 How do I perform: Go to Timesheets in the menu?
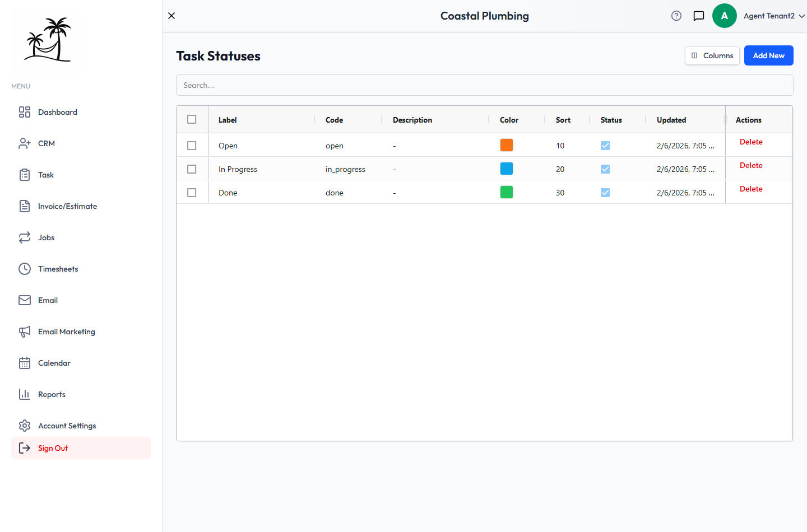click(x=81, y=269)
